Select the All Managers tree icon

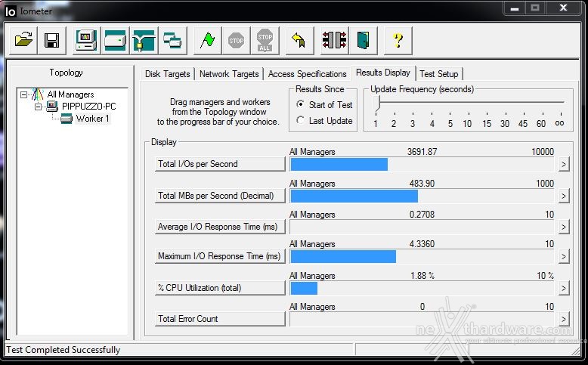pos(38,94)
